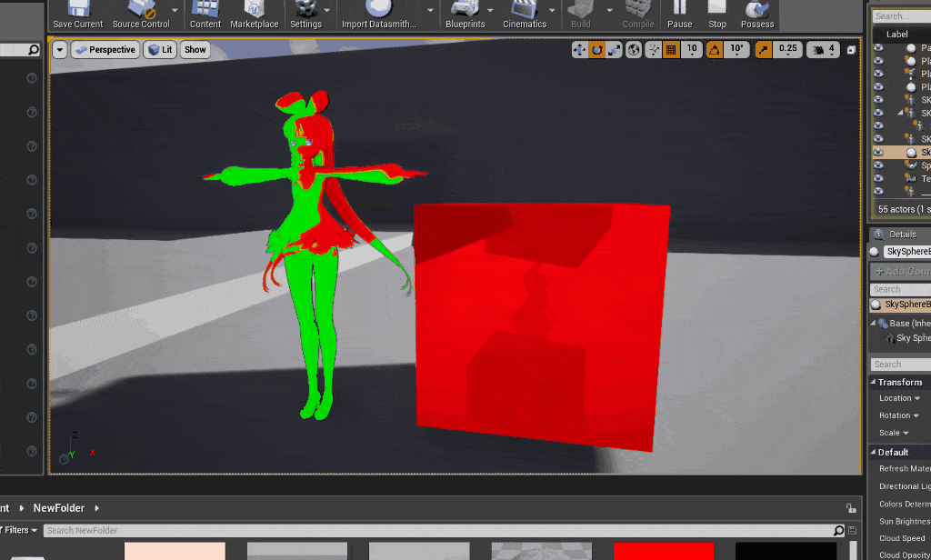This screenshot has width=931, height=560.
Task: Toggle grid snapping on or off
Action: pos(671,50)
